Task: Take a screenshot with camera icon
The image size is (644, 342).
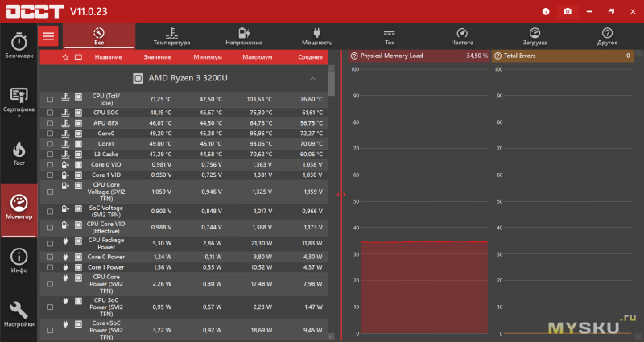Action: [568, 11]
